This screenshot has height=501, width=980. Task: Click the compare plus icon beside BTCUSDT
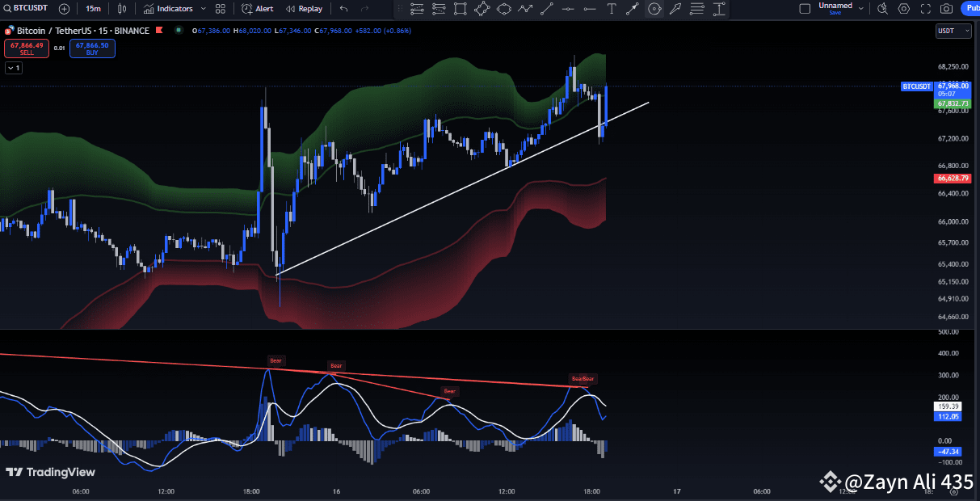[64, 9]
